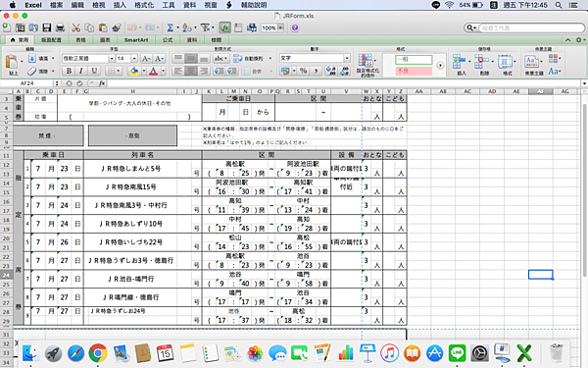Click the Redo arrow icon
Screen dimensions: 588x368
[150, 27]
